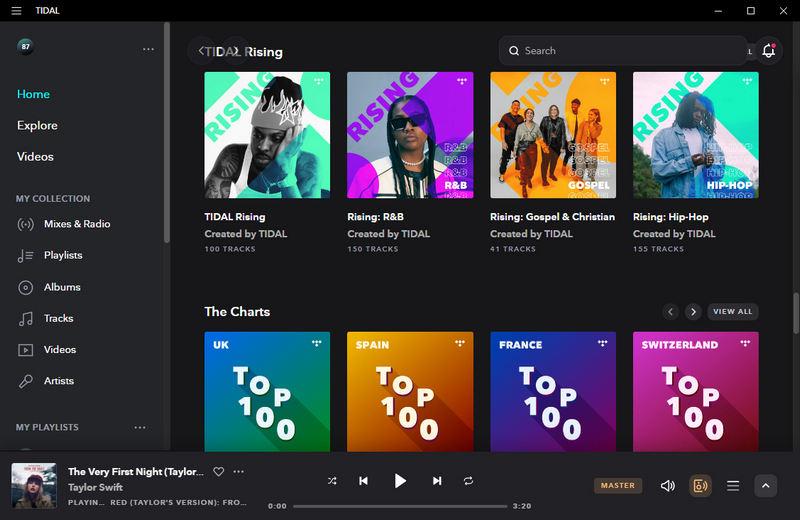Open the volume speaker control

point(667,486)
